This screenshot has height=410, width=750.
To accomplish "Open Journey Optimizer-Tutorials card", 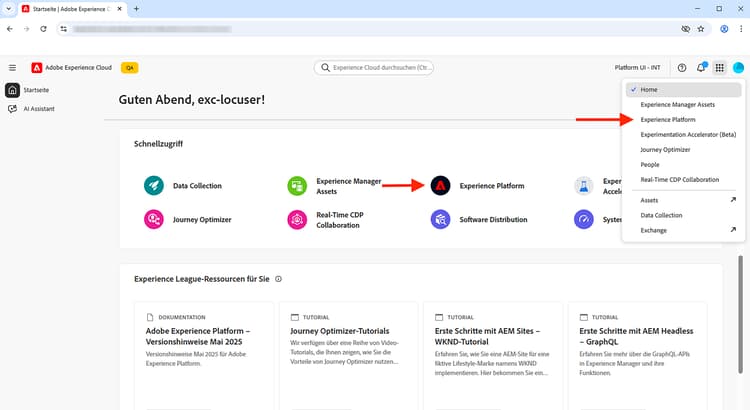I will click(348, 355).
